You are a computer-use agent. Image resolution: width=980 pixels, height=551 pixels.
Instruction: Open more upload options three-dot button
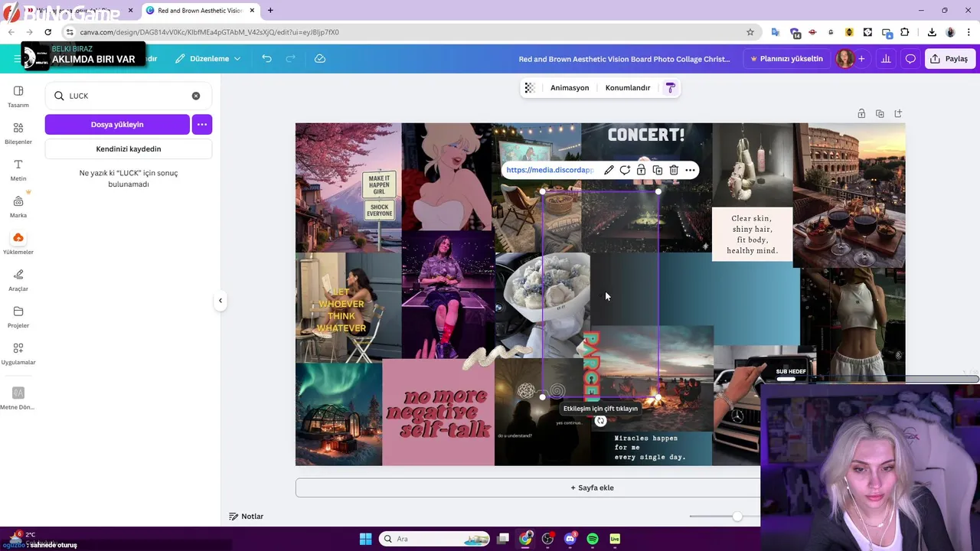(x=202, y=124)
